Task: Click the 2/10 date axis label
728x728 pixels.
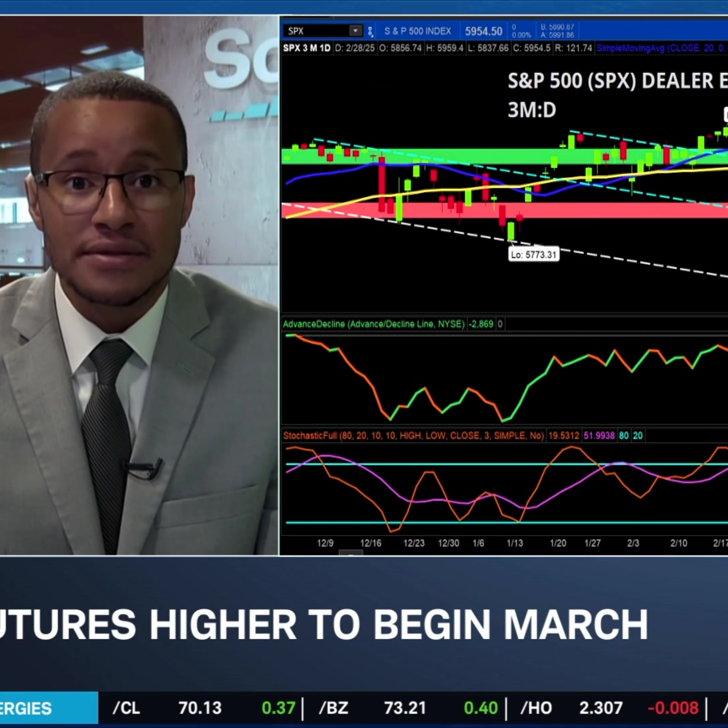Action: 679,543
